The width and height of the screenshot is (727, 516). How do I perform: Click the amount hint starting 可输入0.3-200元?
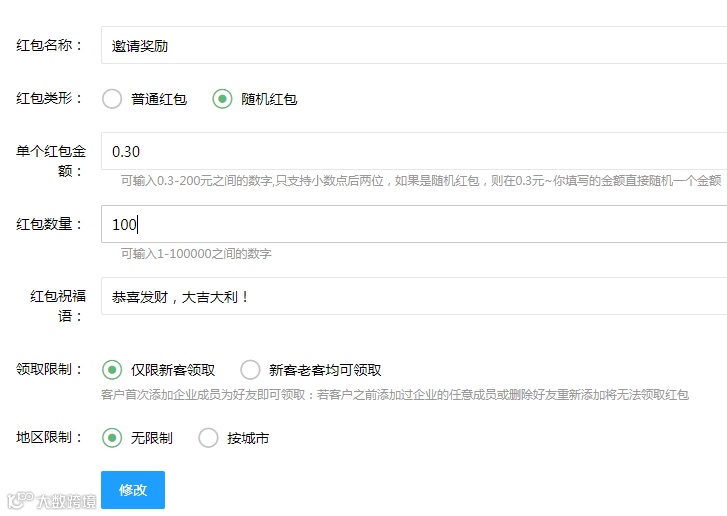click(x=421, y=181)
